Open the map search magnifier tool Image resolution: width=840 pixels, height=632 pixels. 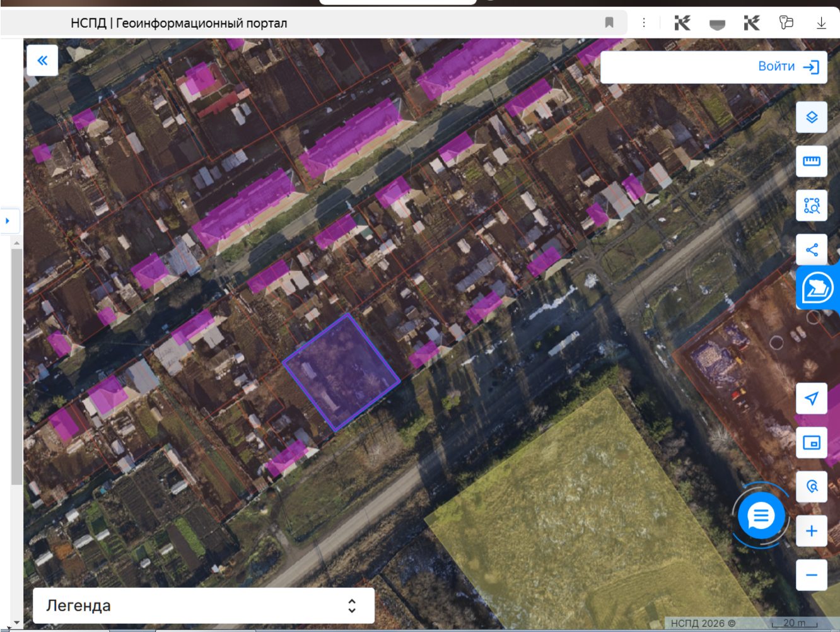tap(812, 487)
